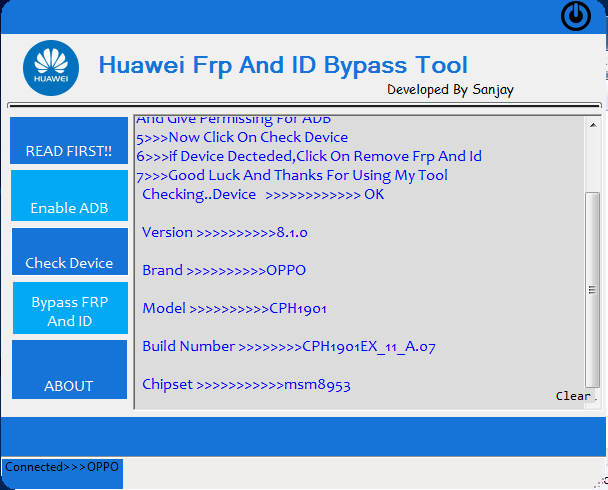Select the step 7 Good Luck line
The width and height of the screenshot is (608, 490).
click(x=292, y=175)
